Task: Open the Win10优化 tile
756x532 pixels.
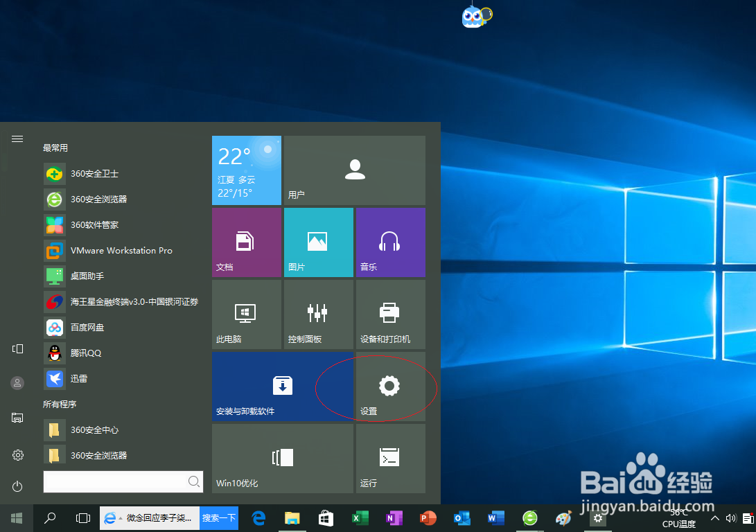Action: coord(283,459)
